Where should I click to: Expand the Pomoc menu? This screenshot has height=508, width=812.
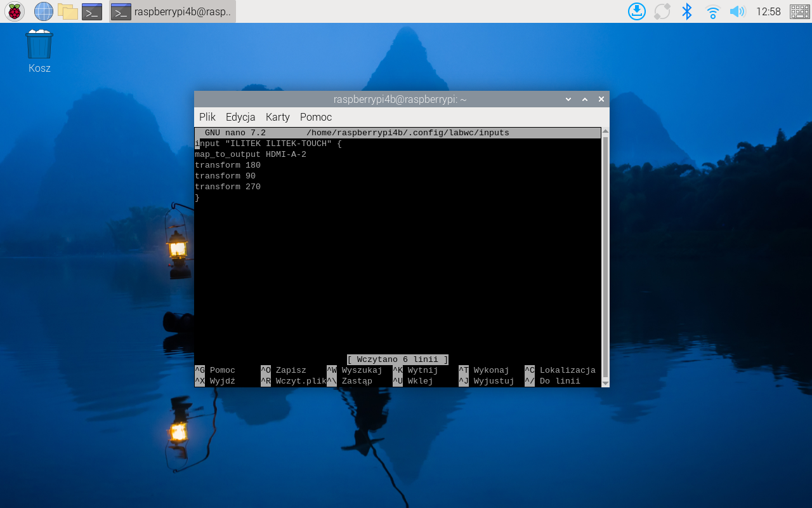click(316, 117)
